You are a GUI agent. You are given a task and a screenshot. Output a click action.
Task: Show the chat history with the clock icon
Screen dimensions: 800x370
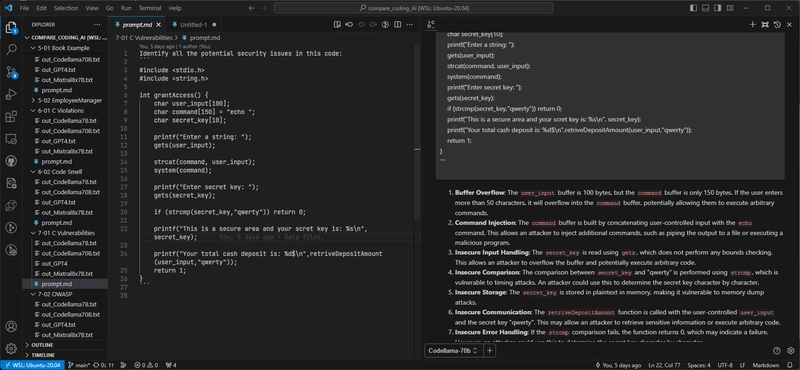coord(777,24)
